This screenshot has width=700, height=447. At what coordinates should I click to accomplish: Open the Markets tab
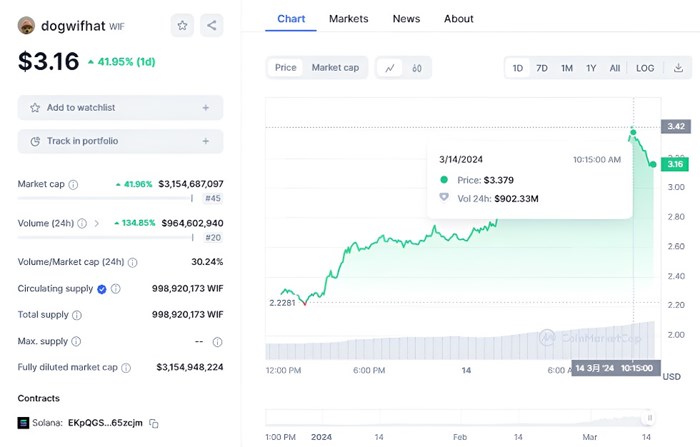(x=348, y=18)
